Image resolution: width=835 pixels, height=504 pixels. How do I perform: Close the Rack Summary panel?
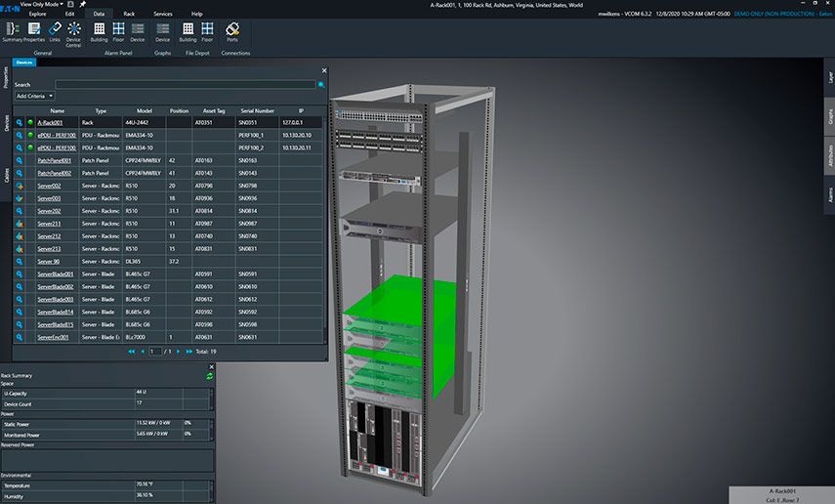211,367
